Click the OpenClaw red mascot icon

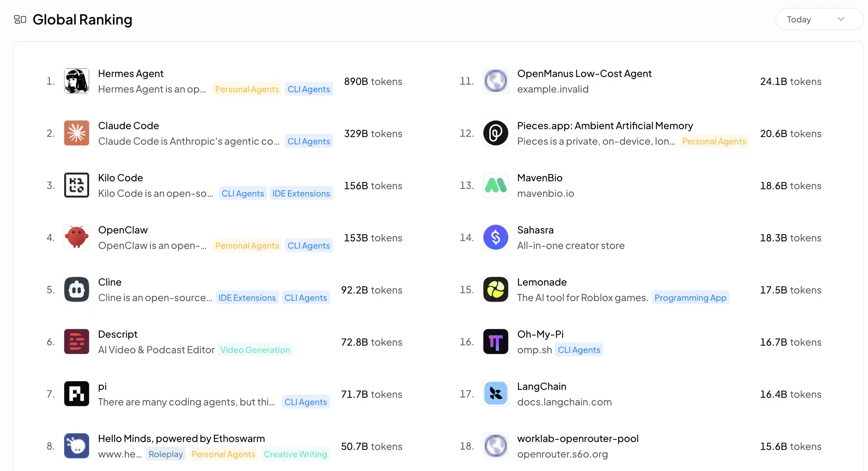coord(77,238)
